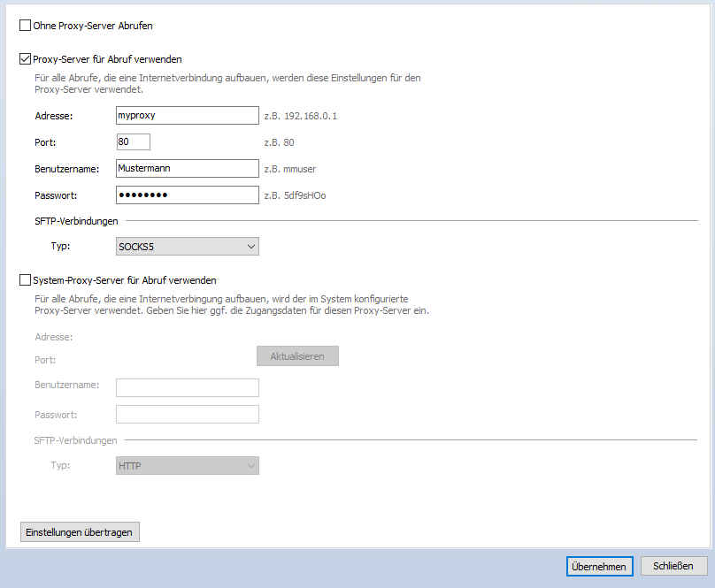Image resolution: width=715 pixels, height=588 pixels.
Task: Click into the Port field showing 80
Action: 133,141
